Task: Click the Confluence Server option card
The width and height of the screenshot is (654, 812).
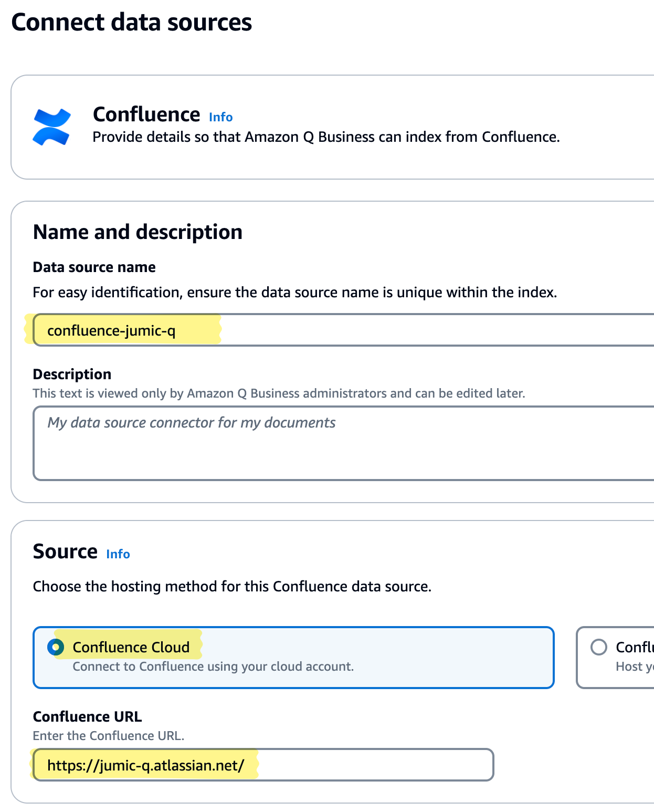Action: [x=619, y=657]
